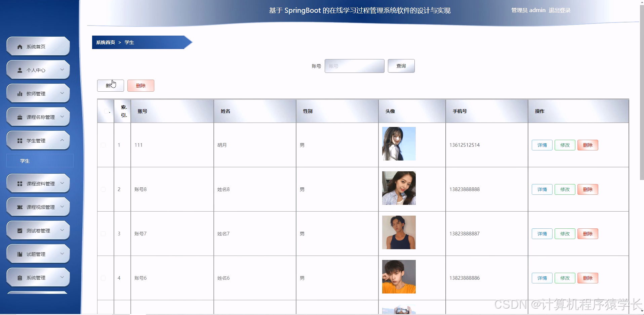Open avatar thumbnail of 姓名7

tap(399, 232)
